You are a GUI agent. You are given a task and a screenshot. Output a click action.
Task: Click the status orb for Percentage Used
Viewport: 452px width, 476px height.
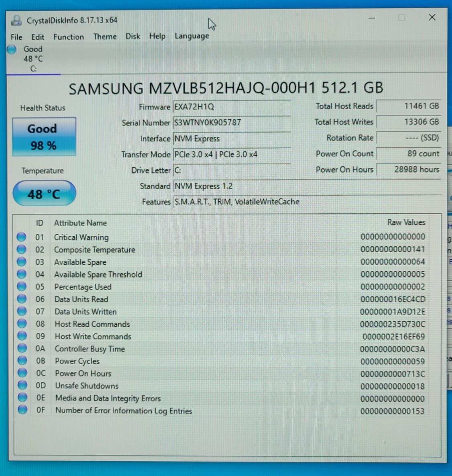[22, 286]
